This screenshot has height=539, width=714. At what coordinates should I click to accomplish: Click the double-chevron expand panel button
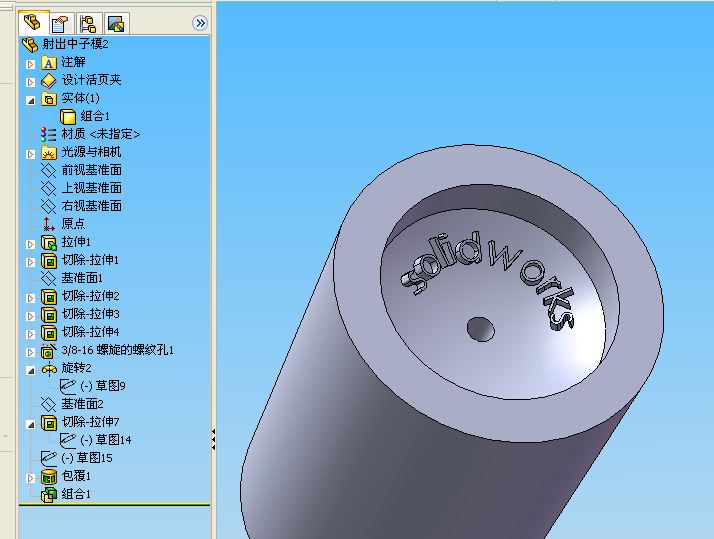199,23
